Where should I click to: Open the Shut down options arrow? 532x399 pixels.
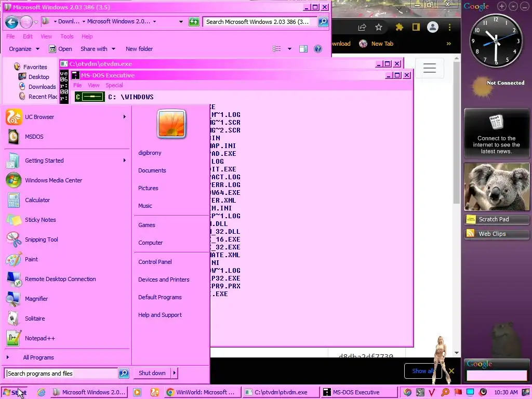pyautogui.click(x=175, y=373)
